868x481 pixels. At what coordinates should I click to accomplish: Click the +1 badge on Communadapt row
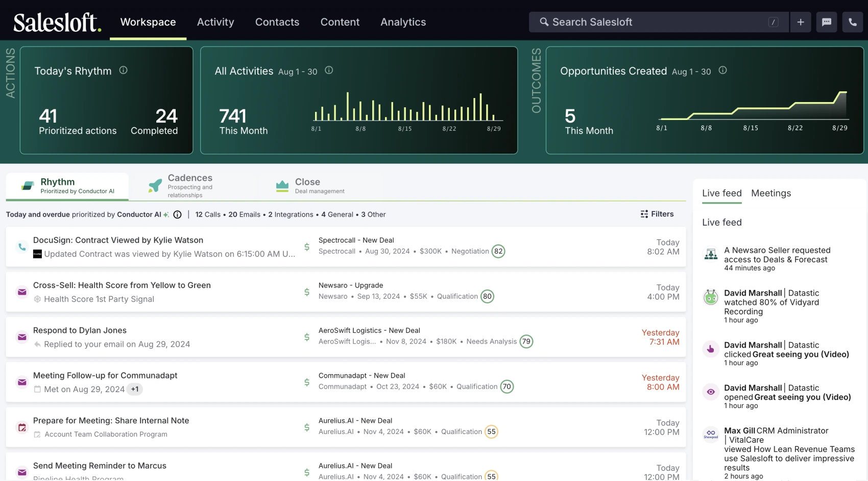click(135, 389)
